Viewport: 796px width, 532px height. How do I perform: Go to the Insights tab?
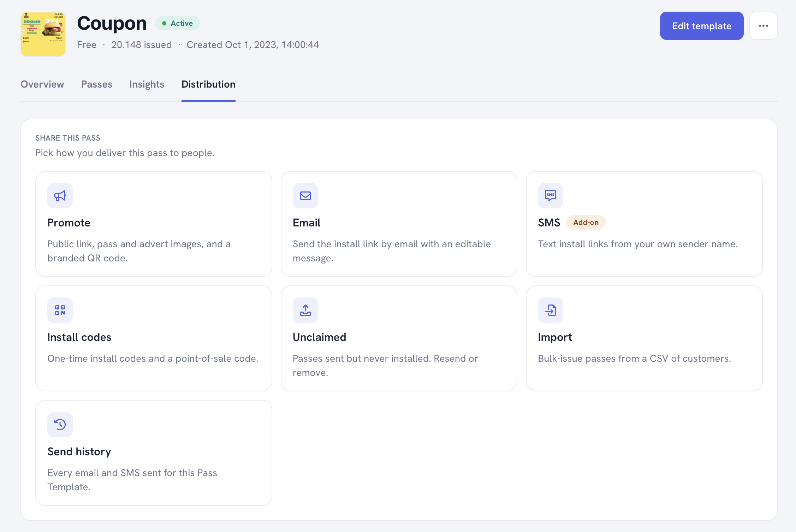coord(147,84)
